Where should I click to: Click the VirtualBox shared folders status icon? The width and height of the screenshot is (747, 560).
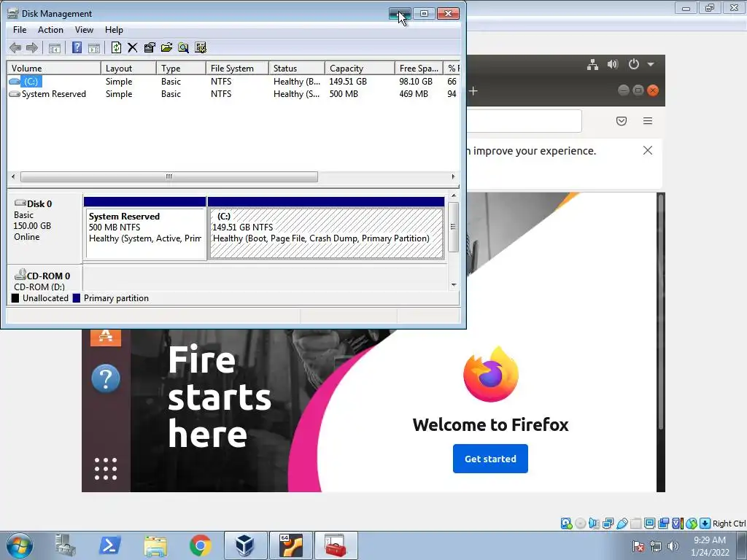(635, 524)
